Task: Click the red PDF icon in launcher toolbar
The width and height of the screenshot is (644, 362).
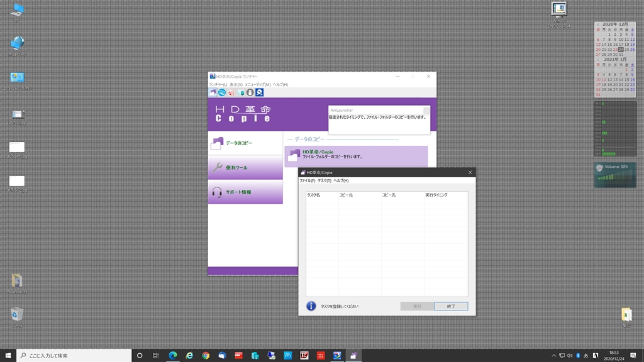Action: (231, 92)
